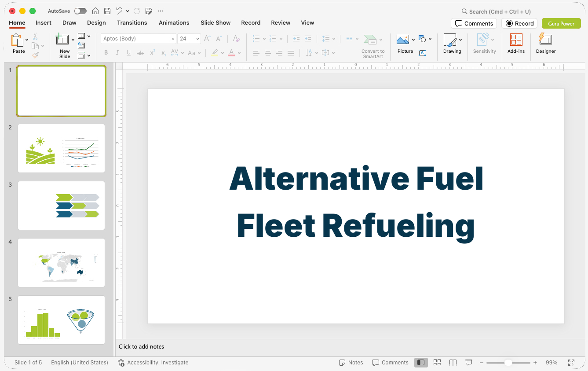Open the font size 24 dropdown
Viewport: 588px width, 371px height.
pyautogui.click(x=197, y=39)
